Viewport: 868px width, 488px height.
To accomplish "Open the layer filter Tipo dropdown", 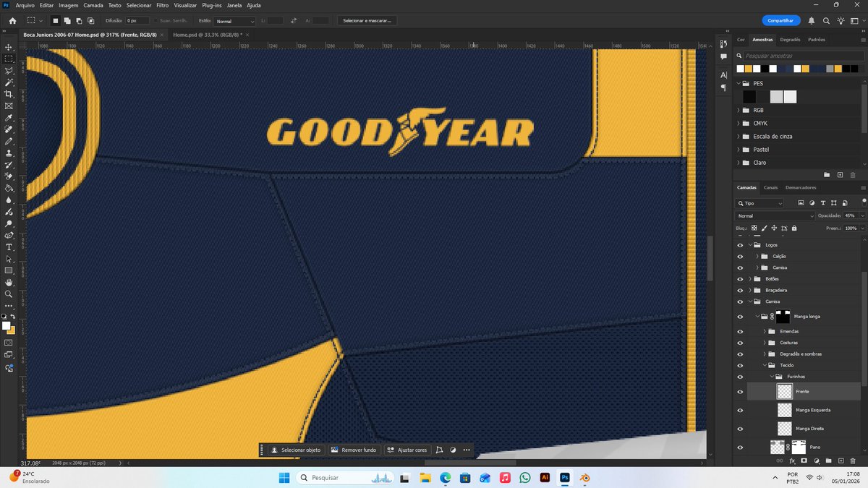I will tap(759, 204).
